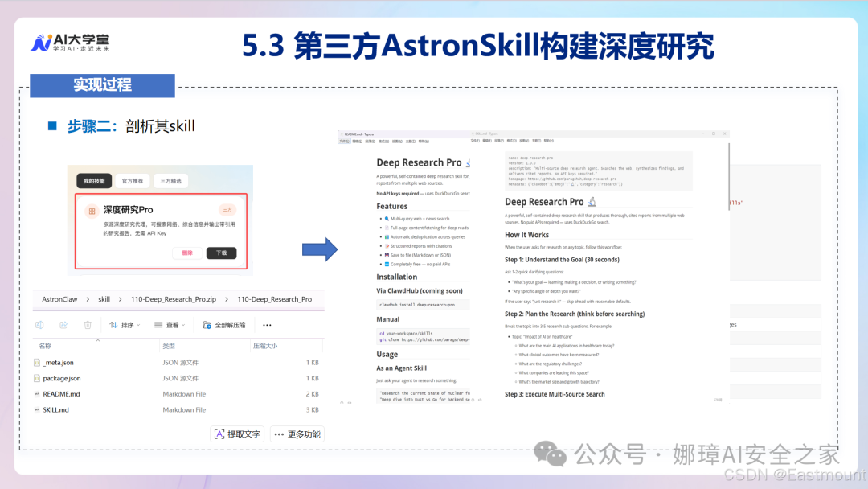Click the How It Works heading in SKILL.md

(x=526, y=235)
